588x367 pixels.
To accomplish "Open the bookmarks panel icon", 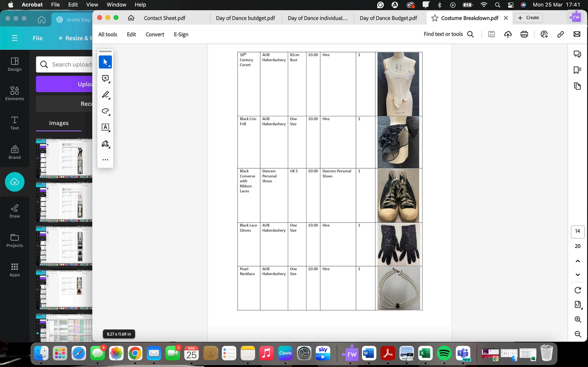I will 577,70.
